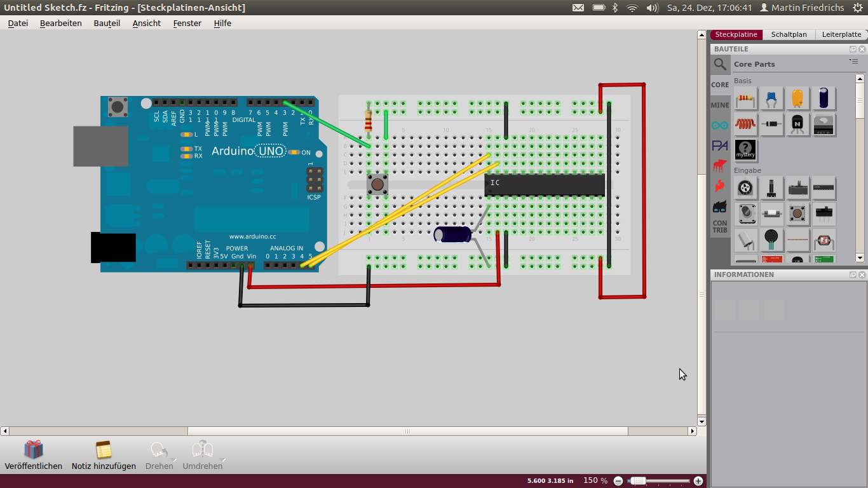Open the Martin Friedrichs user menu

[802, 8]
